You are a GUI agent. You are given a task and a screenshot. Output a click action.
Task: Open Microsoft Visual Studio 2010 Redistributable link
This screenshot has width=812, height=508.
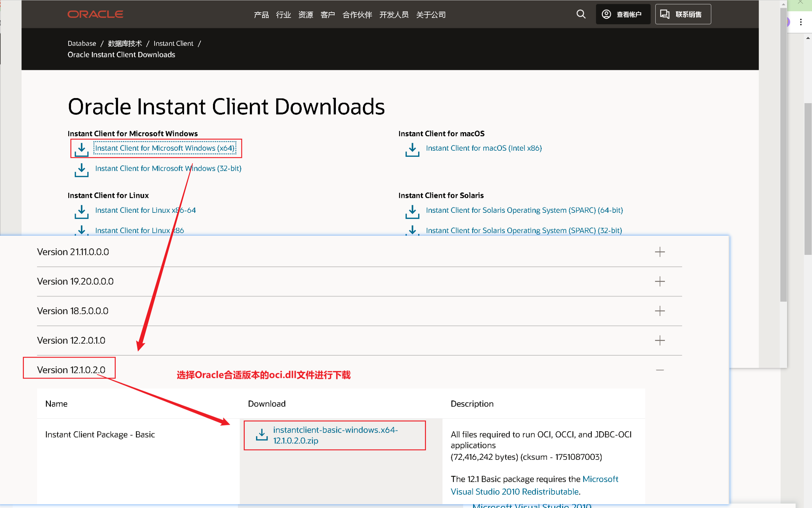tap(535, 485)
